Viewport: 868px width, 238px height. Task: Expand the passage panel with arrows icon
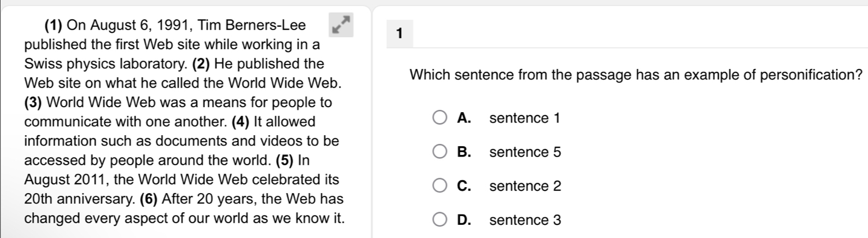(x=341, y=25)
